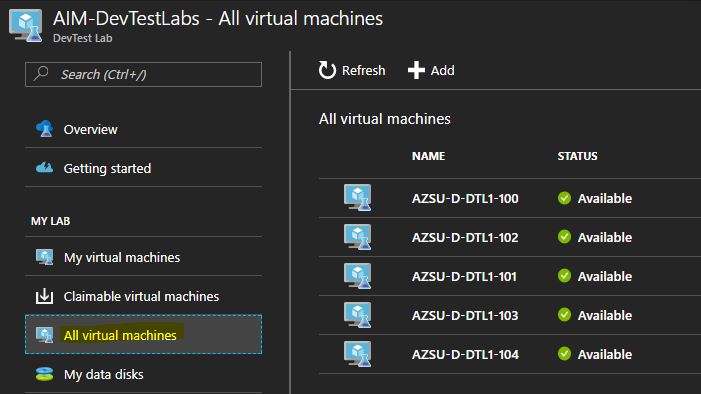Click the Add plus icon
Screen dimensions: 701x394
click(416, 70)
